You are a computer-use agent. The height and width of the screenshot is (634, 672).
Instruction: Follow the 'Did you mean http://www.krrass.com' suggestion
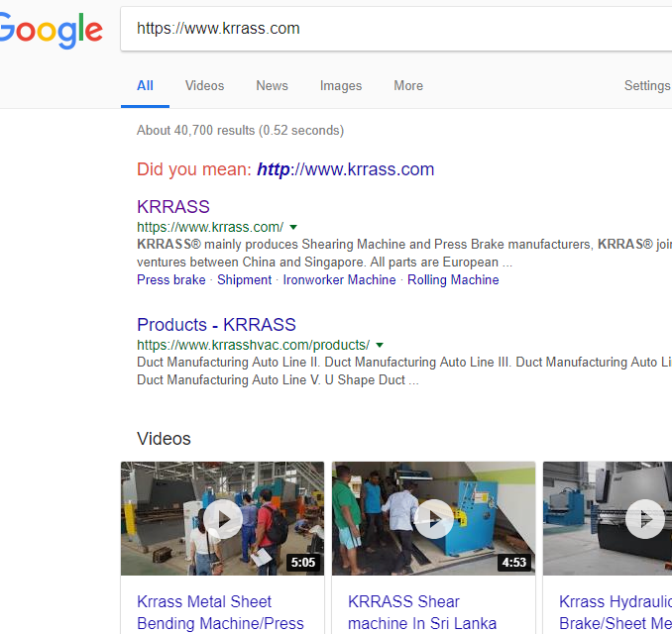tap(346, 169)
